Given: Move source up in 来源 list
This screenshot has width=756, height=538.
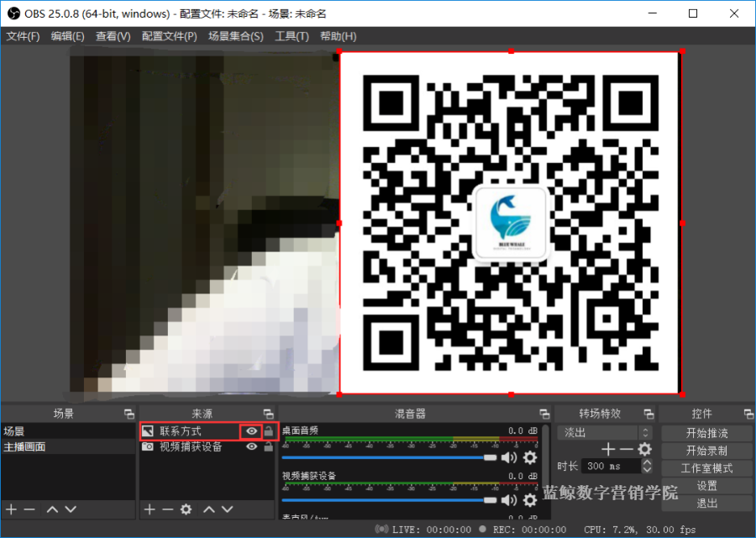Looking at the screenshot, I should (x=209, y=509).
